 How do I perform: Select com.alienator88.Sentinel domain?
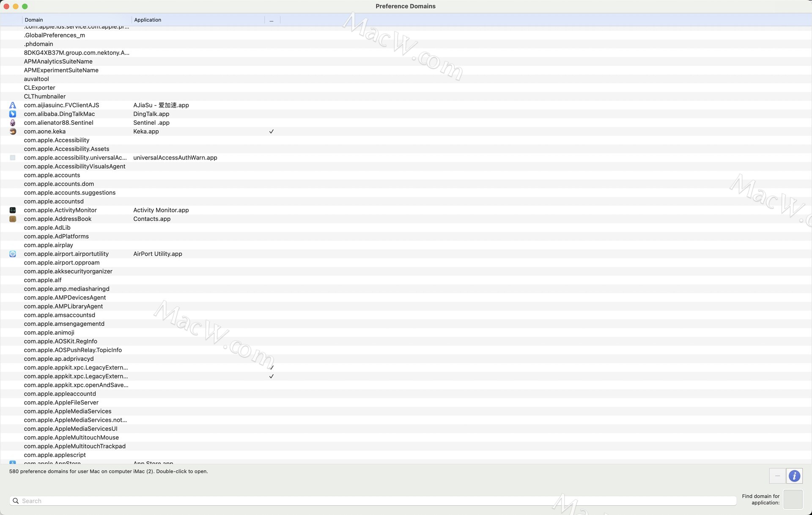58,123
